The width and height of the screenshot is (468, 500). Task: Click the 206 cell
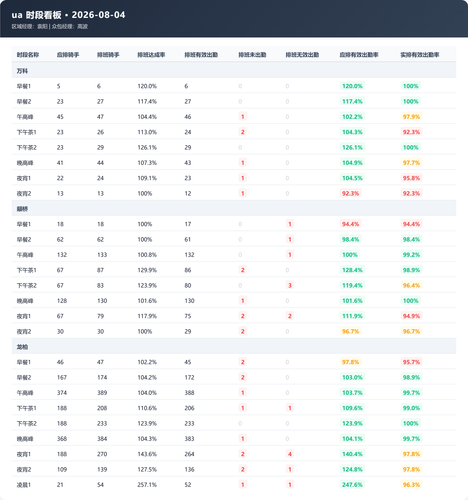pyautogui.click(x=189, y=408)
